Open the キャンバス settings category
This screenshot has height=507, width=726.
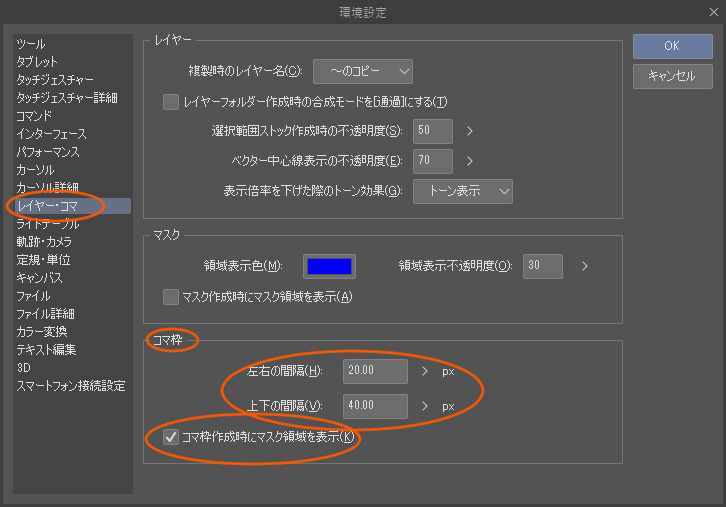[x=40, y=278]
